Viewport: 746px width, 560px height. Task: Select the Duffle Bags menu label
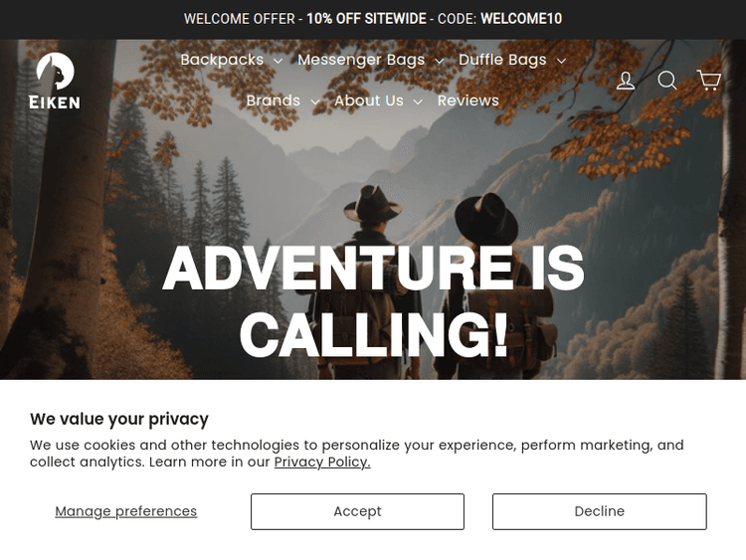tap(502, 60)
